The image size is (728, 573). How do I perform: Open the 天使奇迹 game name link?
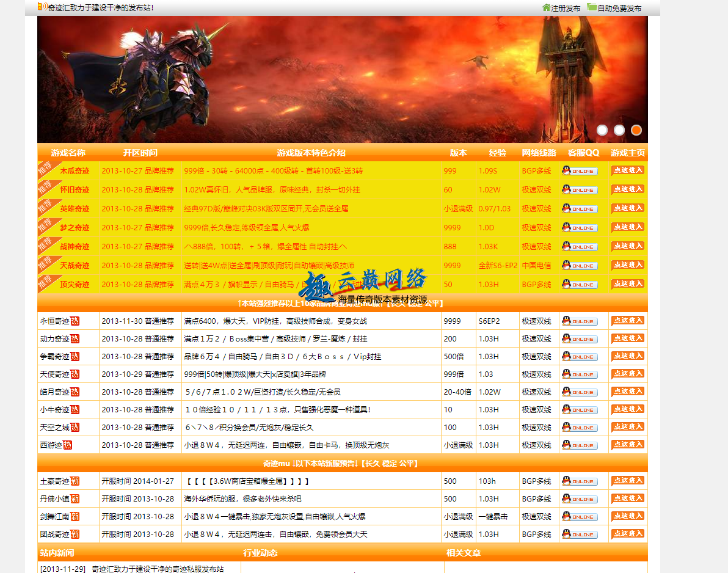click(55, 374)
